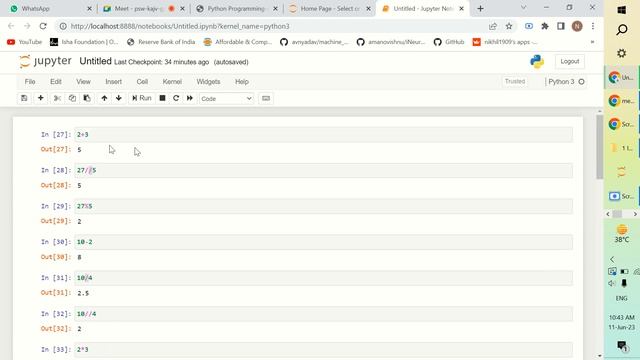640x360 pixels.
Task: Insert cell below with plus icon
Action: click(40, 98)
